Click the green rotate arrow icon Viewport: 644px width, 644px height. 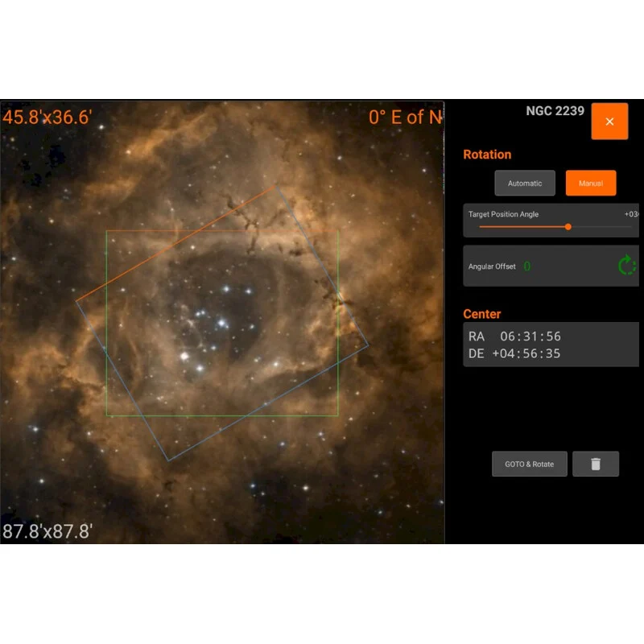click(x=626, y=266)
